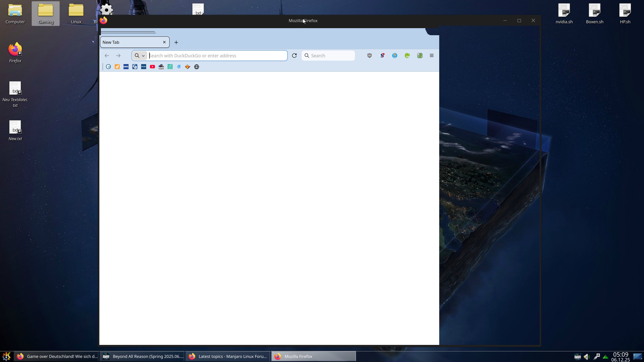The image size is (644, 362).
Task: Close the New Tab tab
Action: [164, 42]
